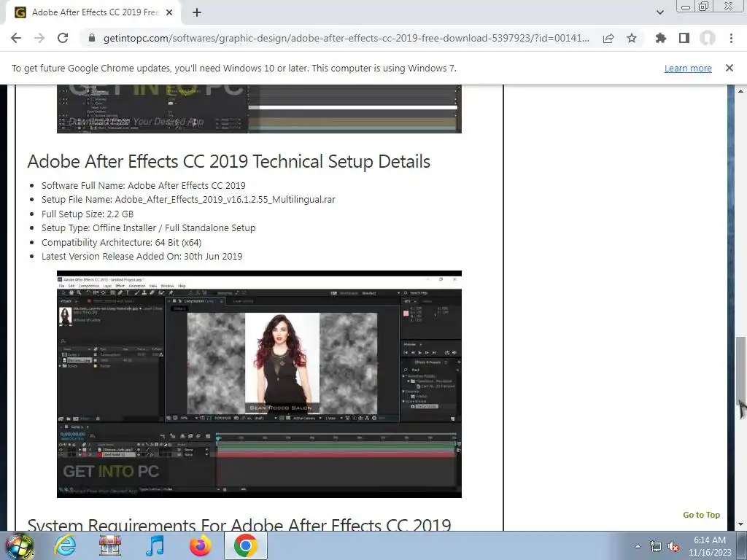Dismiss the Chrome update notification bar
The width and height of the screenshot is (747, 560).
pos(729,68)
